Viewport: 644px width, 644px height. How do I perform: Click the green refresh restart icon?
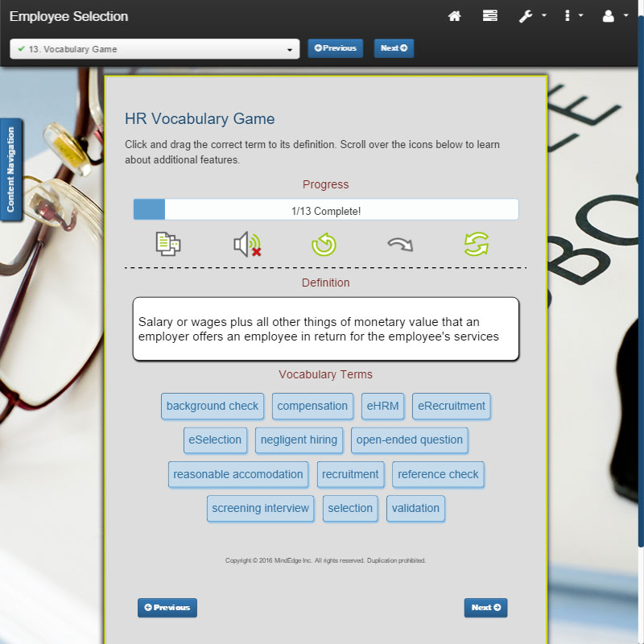[477, 244]
